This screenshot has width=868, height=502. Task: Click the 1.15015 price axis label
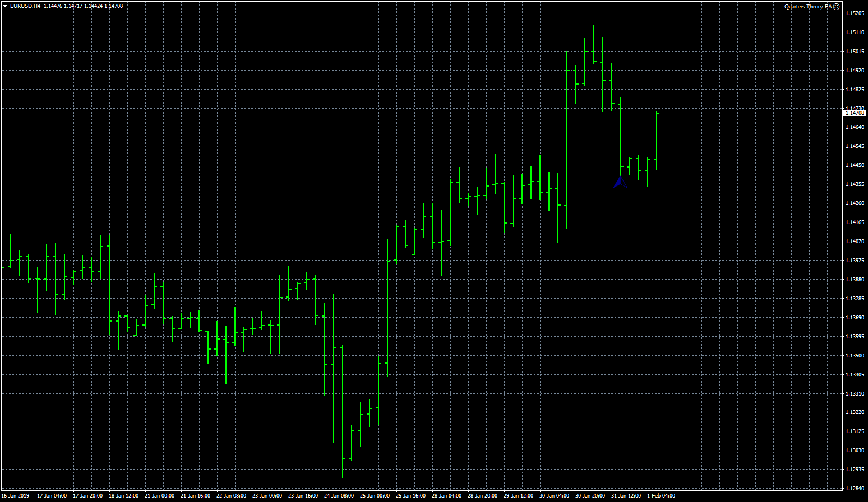(855, 52)
